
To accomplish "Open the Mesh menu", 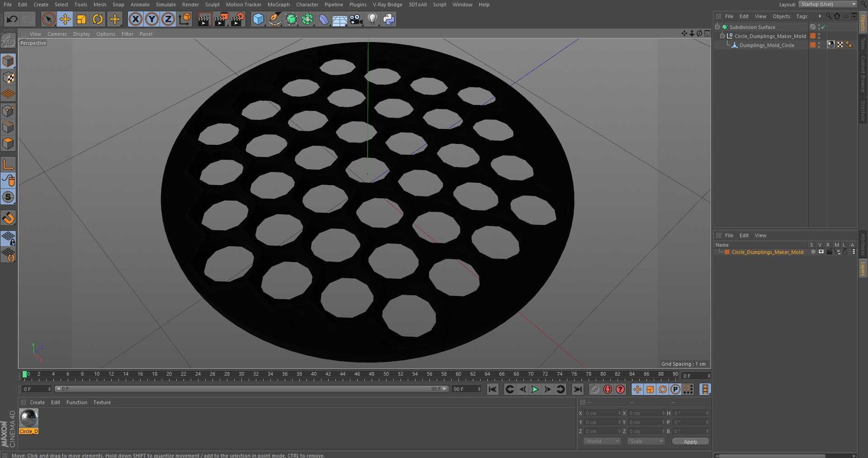I will click(100, 5).
